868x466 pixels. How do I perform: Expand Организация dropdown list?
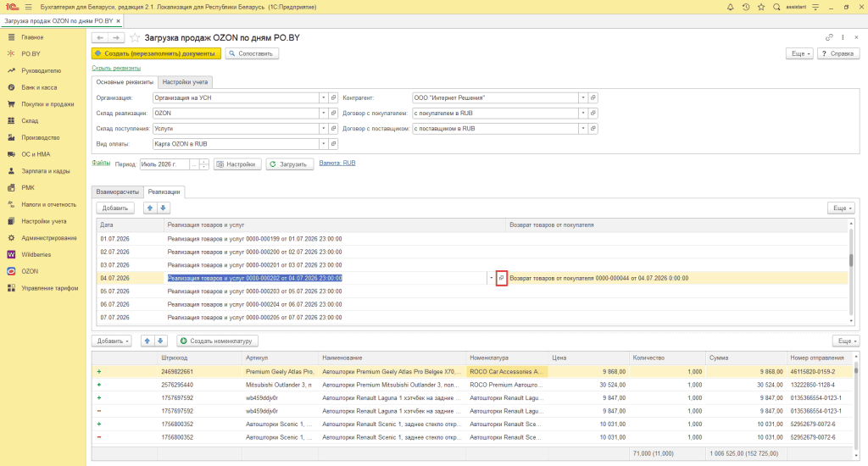(x=323, y=97)
